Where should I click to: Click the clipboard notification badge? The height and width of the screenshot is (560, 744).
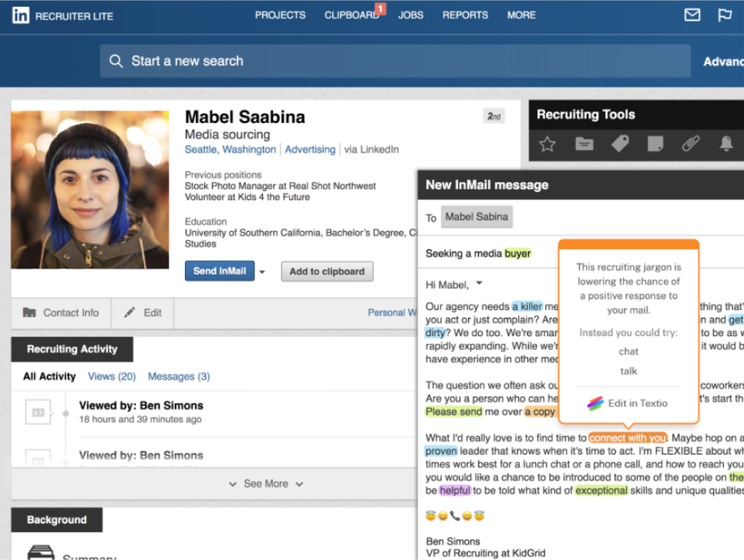coord(380,9)
